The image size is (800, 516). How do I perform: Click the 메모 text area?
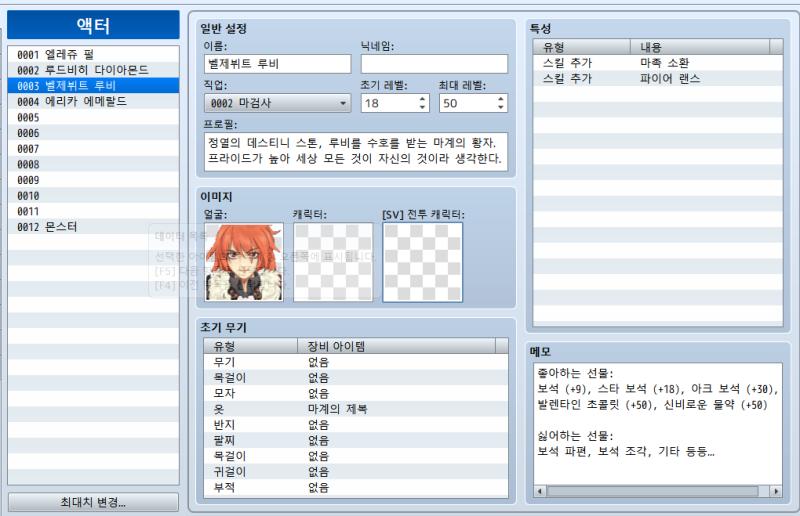pyautogui.click(x=658, y=424)
